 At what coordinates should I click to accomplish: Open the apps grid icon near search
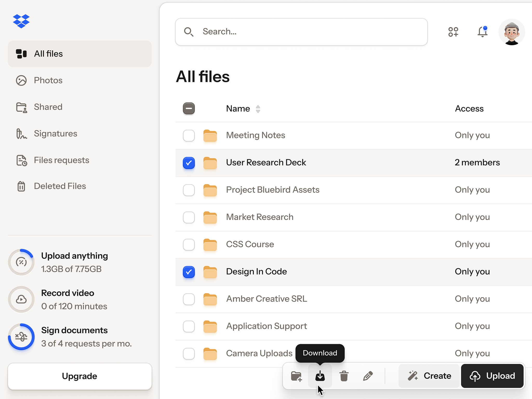tap(453, 32)
